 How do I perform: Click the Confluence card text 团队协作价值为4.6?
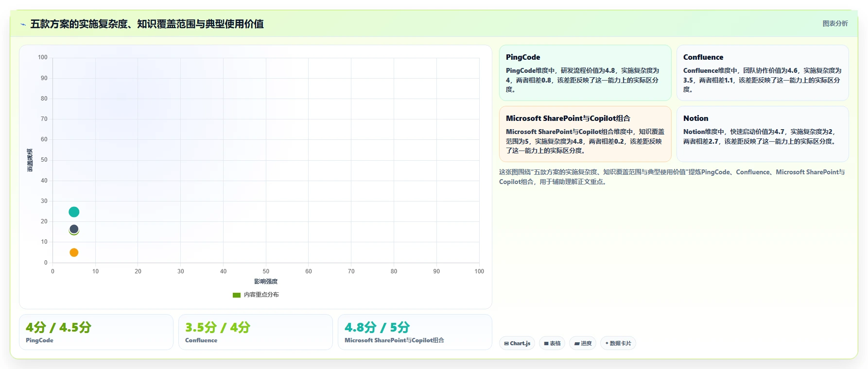[770, 70]
